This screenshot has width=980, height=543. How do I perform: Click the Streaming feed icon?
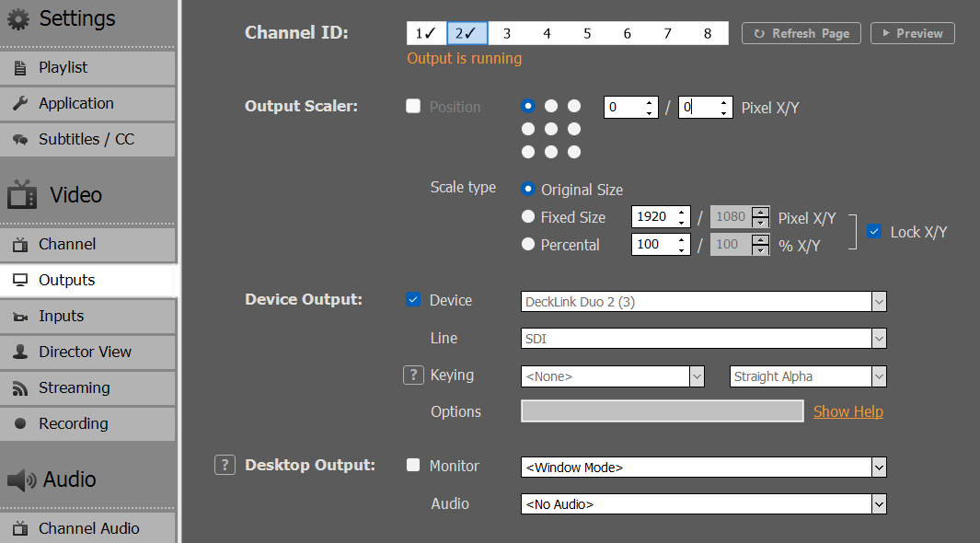(20, 388)
